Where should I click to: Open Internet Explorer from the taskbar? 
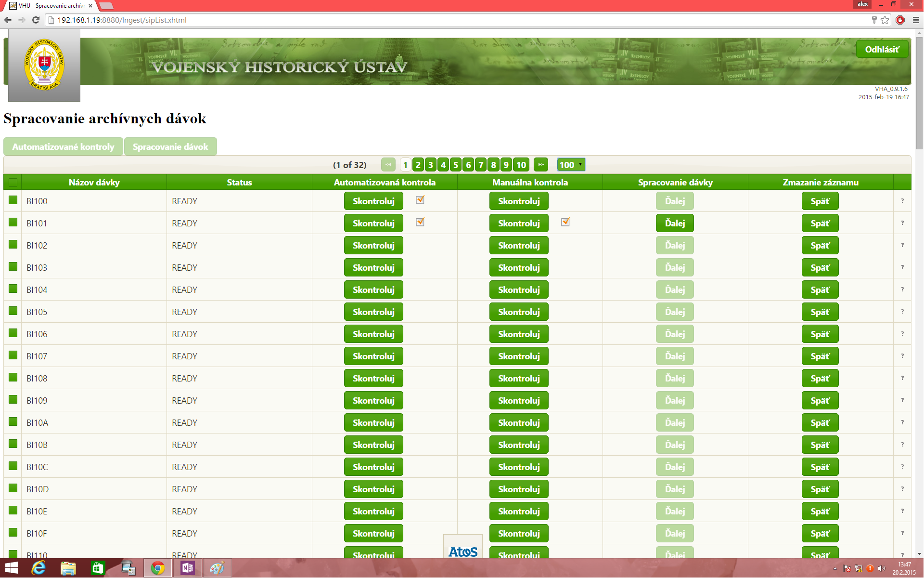[38, 568]
